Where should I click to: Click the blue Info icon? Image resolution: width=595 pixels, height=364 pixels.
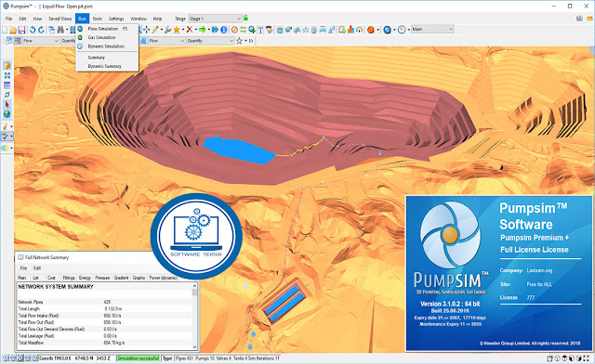pos(224,30)
